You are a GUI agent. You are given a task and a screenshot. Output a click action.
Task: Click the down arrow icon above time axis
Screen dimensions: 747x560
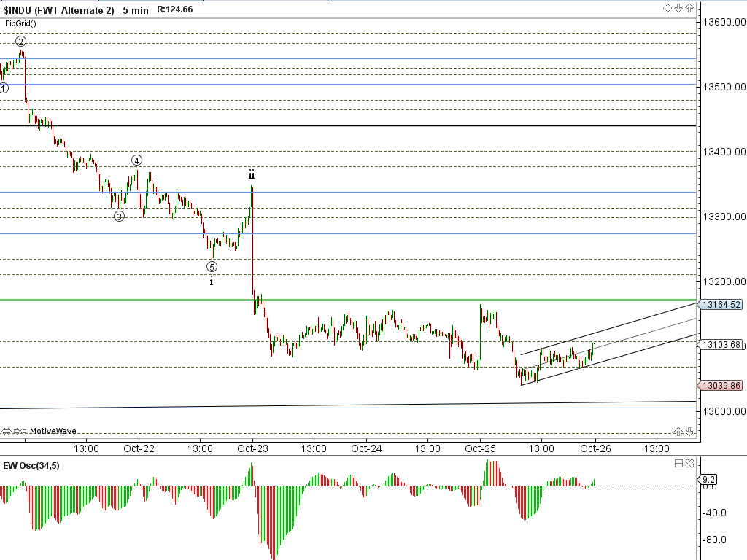(x=689, y=432)
